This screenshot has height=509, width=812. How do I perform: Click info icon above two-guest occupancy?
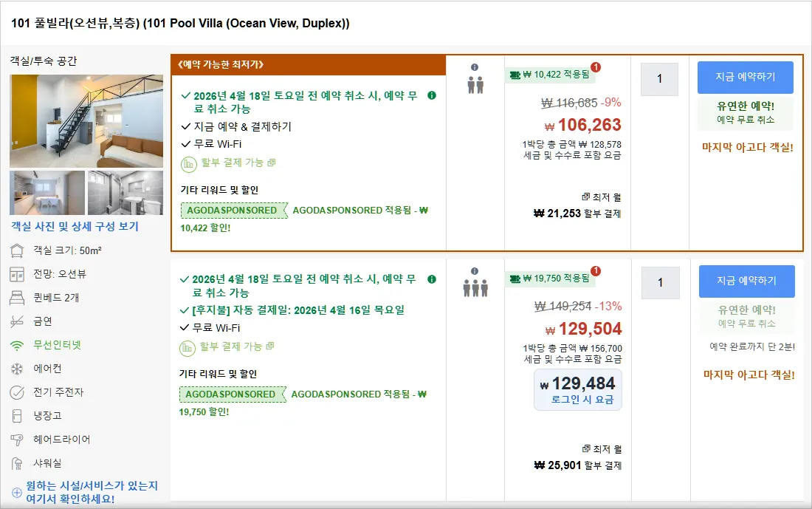coord(475,67)
